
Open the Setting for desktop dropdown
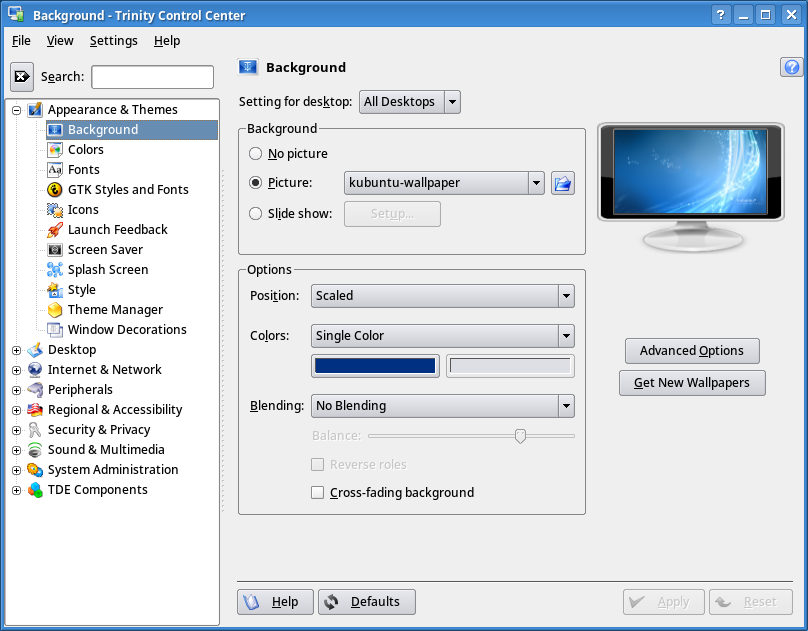409,101
